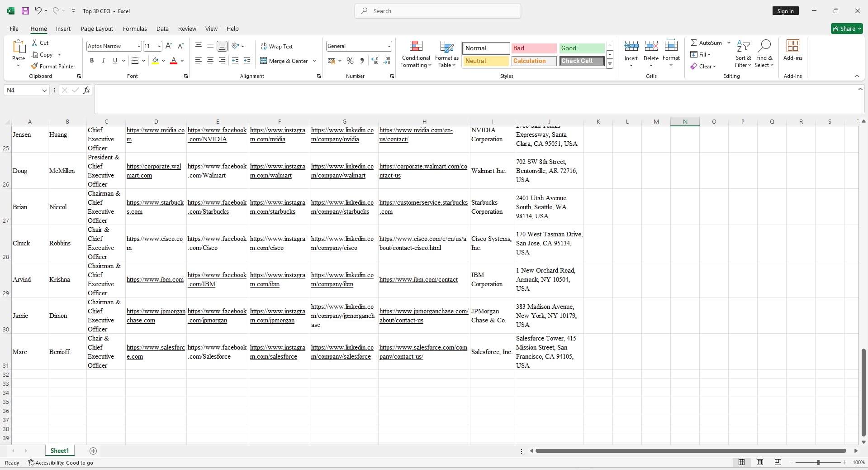This screenshot has height=470, width=868.
Task: Expand the cell styles gallery
Action: pos(610,64)
